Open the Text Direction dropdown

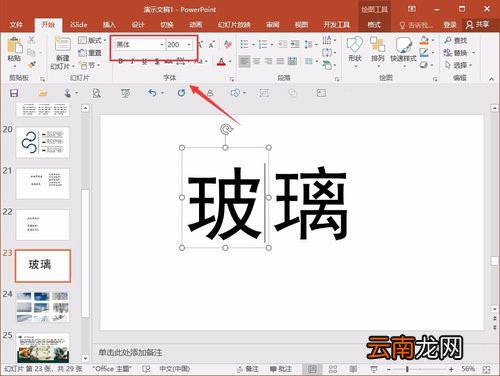329,40
